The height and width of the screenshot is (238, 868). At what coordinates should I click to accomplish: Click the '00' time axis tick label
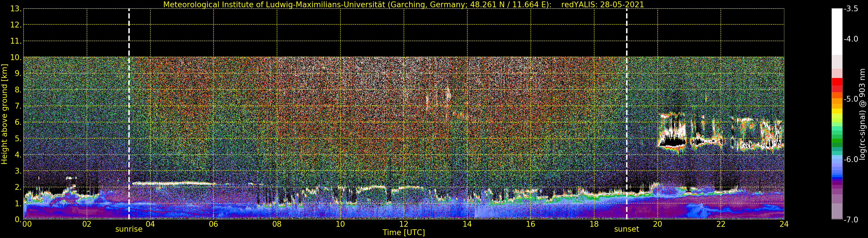pyautogui.click(x=27, y=224)
